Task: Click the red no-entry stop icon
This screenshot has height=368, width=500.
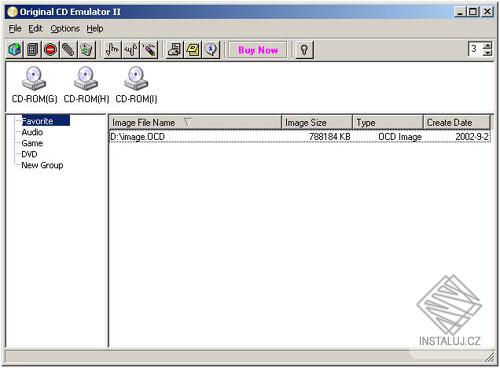Action: click(x=51, y=50)
